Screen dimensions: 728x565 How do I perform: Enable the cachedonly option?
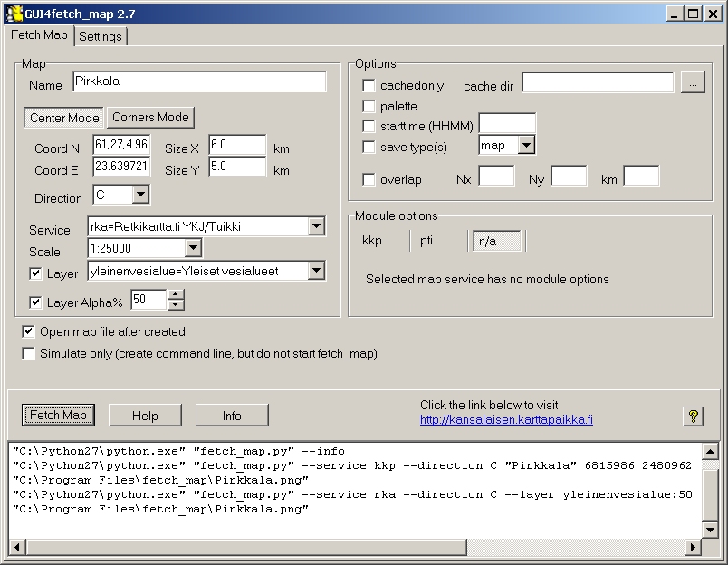tap(367, 85)
